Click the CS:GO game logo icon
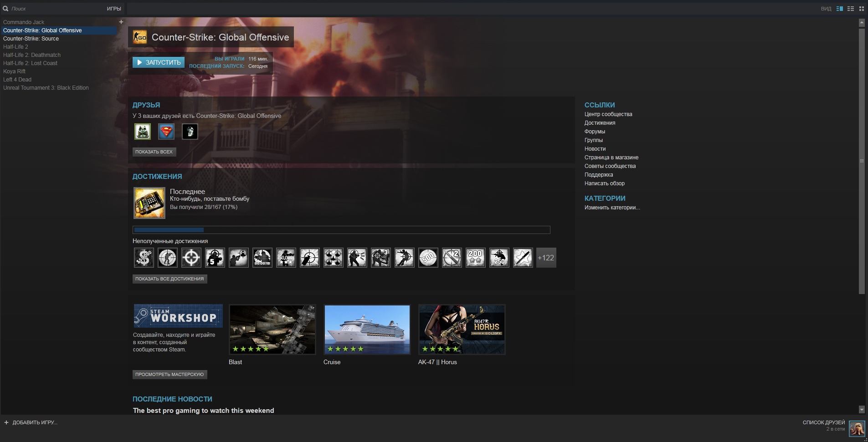 (x=139, y=37)
